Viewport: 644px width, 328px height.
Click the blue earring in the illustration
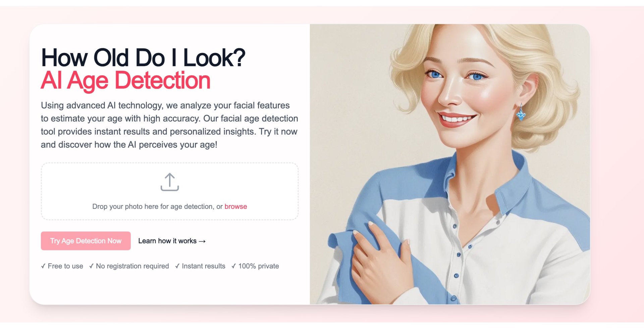[521, 112]
